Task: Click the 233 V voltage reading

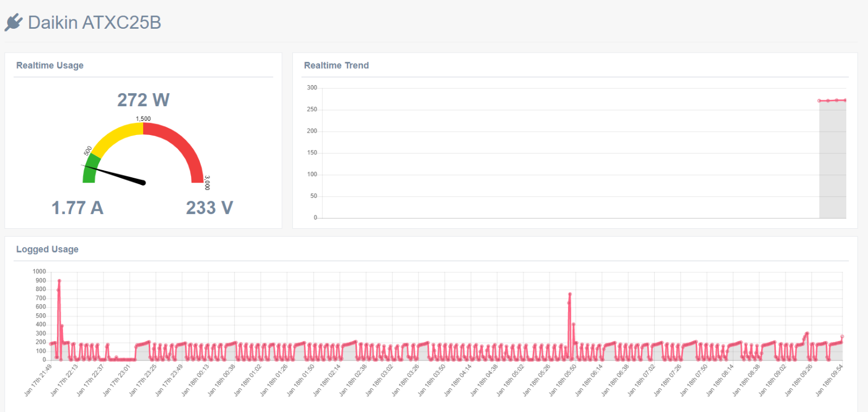Action: [209, 208]
